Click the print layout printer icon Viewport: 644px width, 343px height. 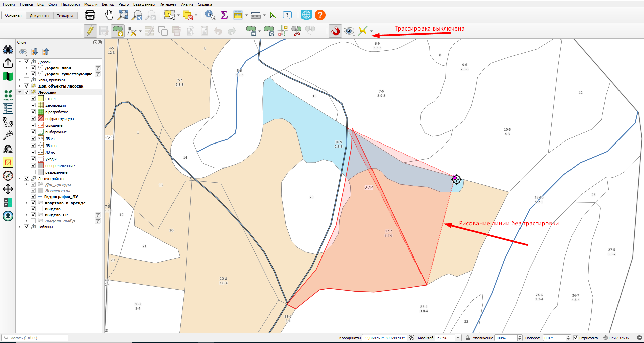pyautogui.click(x=90, y=15)
